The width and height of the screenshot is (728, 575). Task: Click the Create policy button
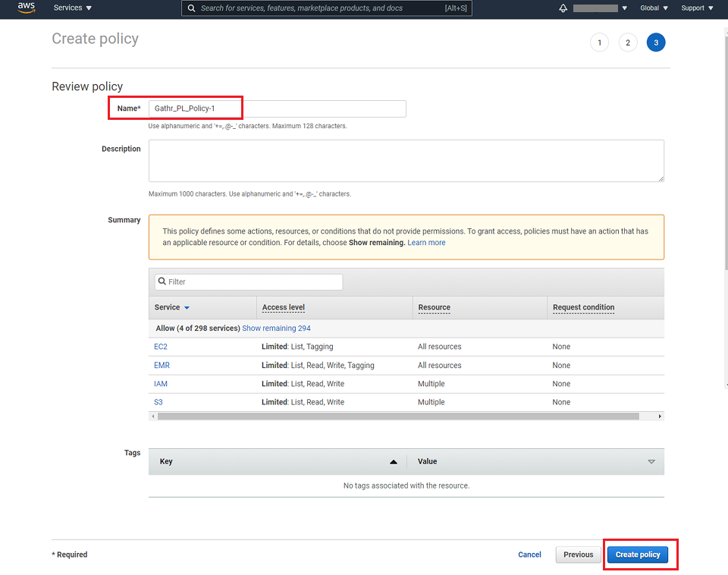pyautogui.click(x=638, y=555)
